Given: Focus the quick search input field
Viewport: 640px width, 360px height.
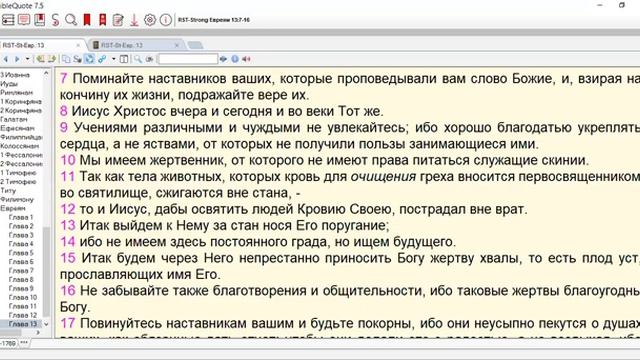Looking at the screenshot, I should coord(188,59).
